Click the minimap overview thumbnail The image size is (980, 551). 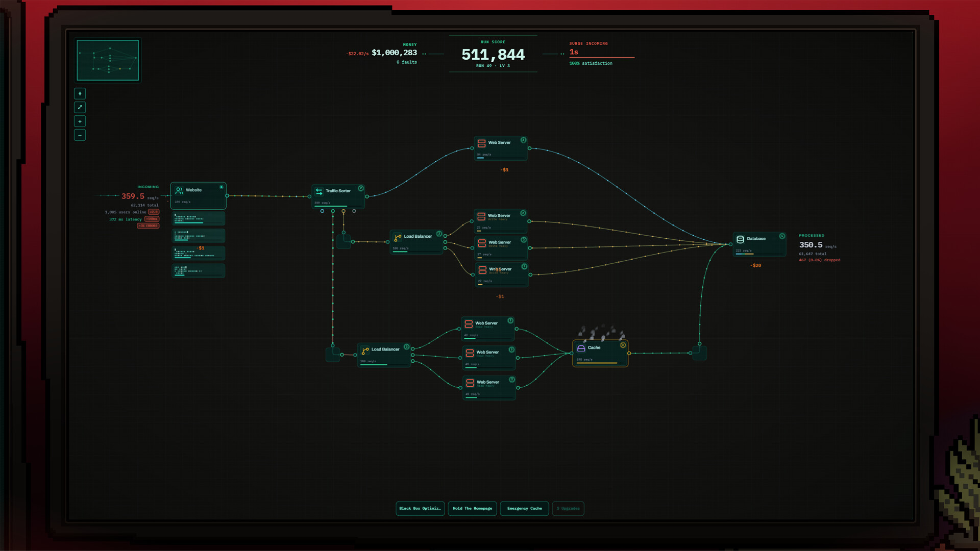[x=108, y=60]
